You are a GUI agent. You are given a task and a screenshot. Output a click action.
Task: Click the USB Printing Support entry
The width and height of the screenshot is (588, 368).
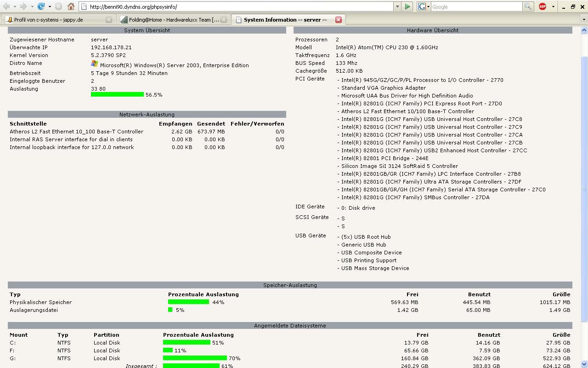pyautogui.click(x=369, y=260)
